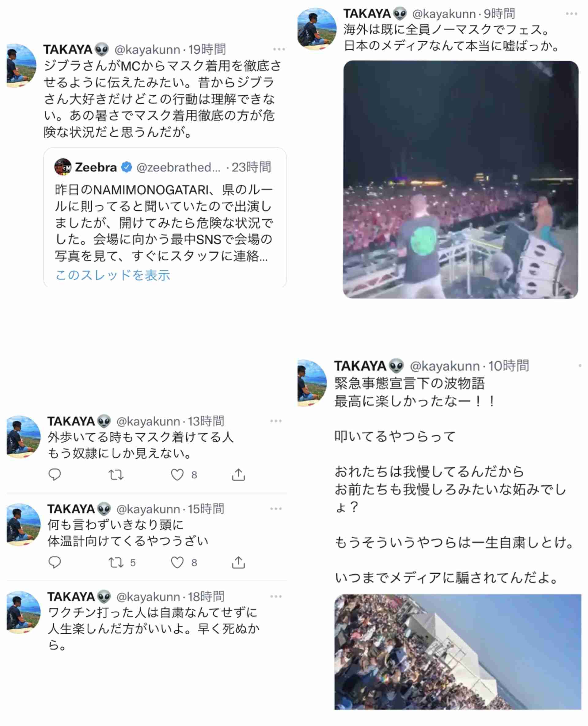Share the 13時間 tweet via share icon
The width and height of the screenshot is (588, 726).
(x=238, y=475)
